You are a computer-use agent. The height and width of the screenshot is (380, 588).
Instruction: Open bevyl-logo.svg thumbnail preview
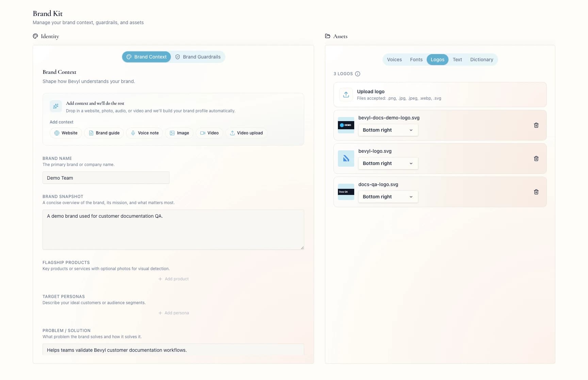click(x=346, y=159)
